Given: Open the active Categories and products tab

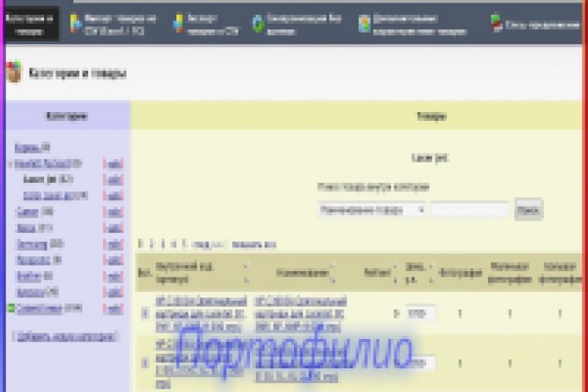Looking at the screenshot, I should 30,24.
